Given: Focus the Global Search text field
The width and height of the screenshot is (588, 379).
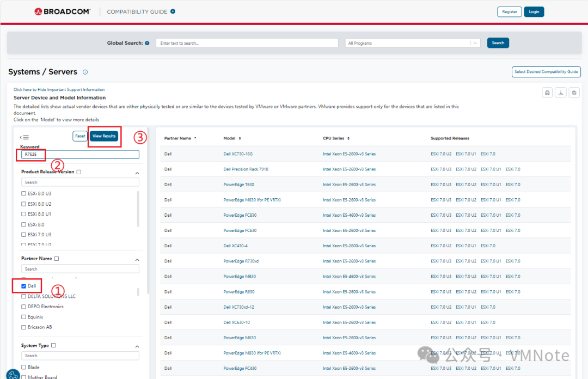Looking at the screenshot, I should [x=247, y=43].
